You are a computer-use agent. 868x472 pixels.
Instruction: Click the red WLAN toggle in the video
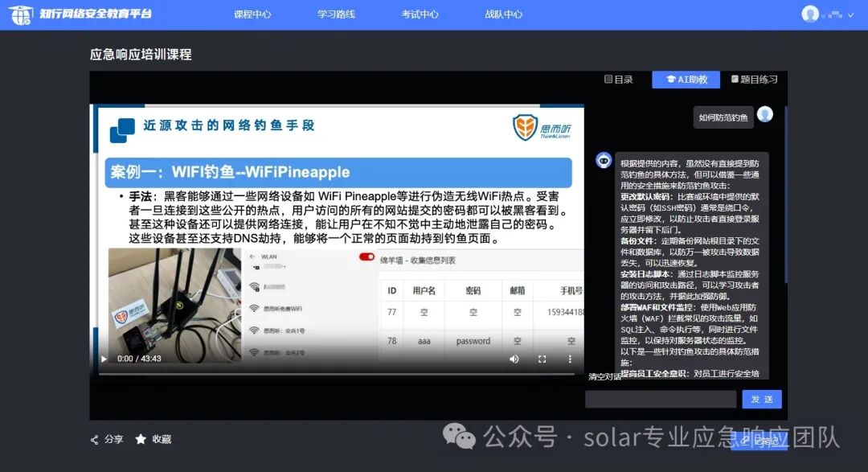pyautogui.click(x=366, y=257)
